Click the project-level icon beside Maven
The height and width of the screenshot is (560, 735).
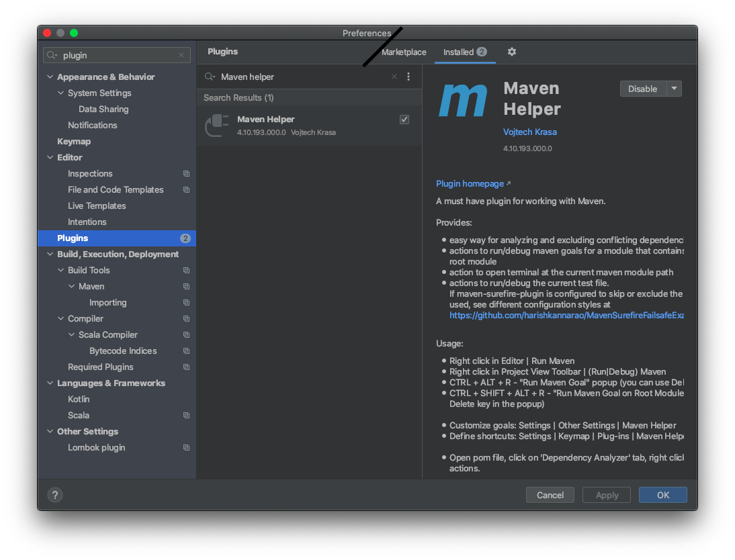pyautogui.click(x=186, y=286)
